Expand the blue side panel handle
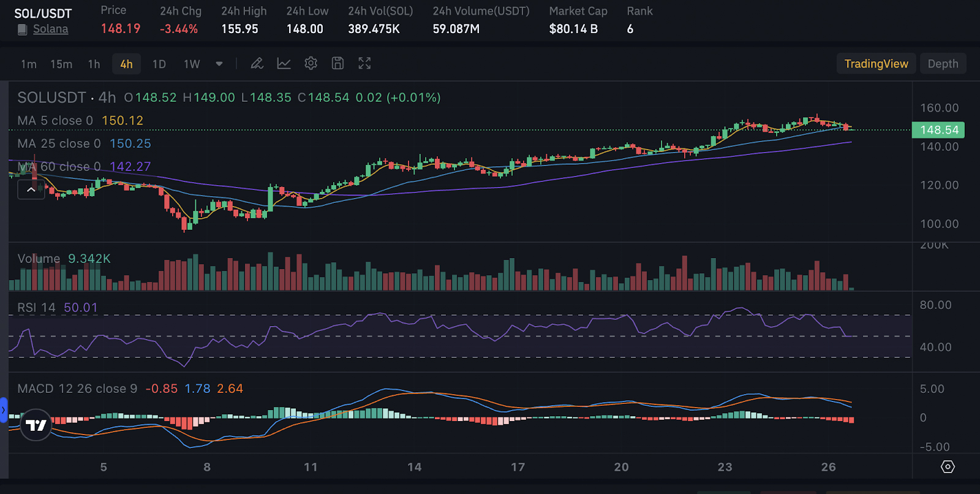 tap(4, 410)
